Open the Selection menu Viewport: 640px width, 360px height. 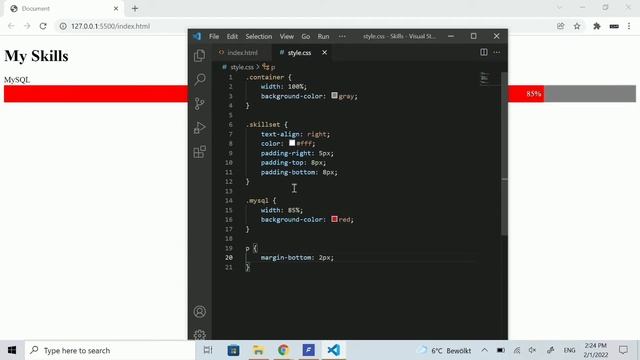click(x=258, y=36)
